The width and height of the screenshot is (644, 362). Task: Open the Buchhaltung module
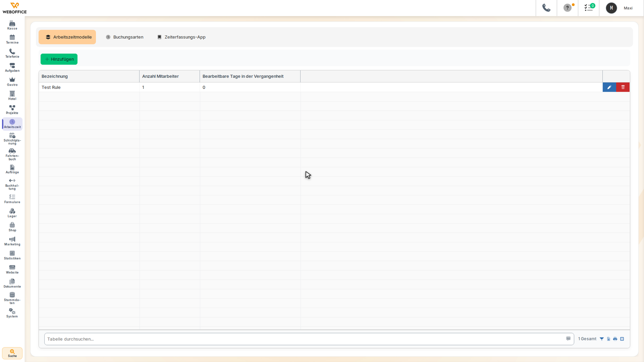[x=12, y=184]
